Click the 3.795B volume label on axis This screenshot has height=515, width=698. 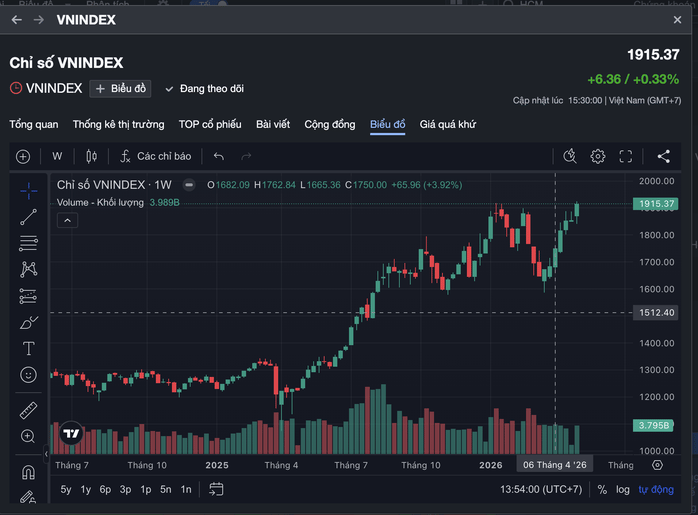pyautogui.click(x=653, y=426)
